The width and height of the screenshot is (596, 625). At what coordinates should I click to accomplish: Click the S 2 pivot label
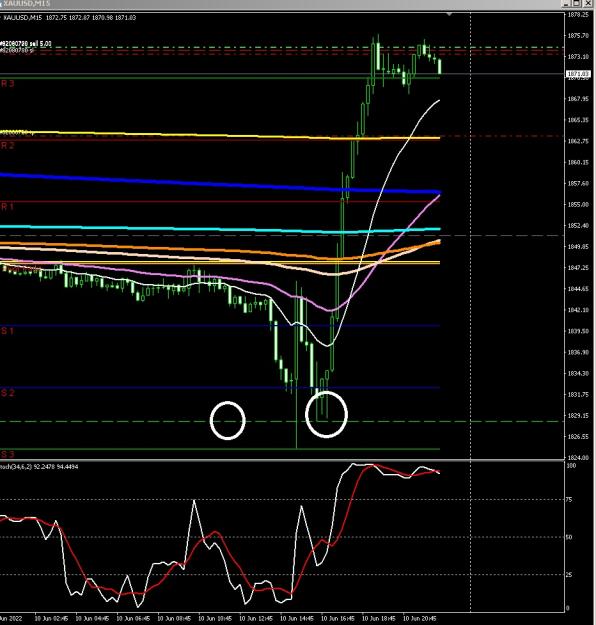(x=8, y=393)
